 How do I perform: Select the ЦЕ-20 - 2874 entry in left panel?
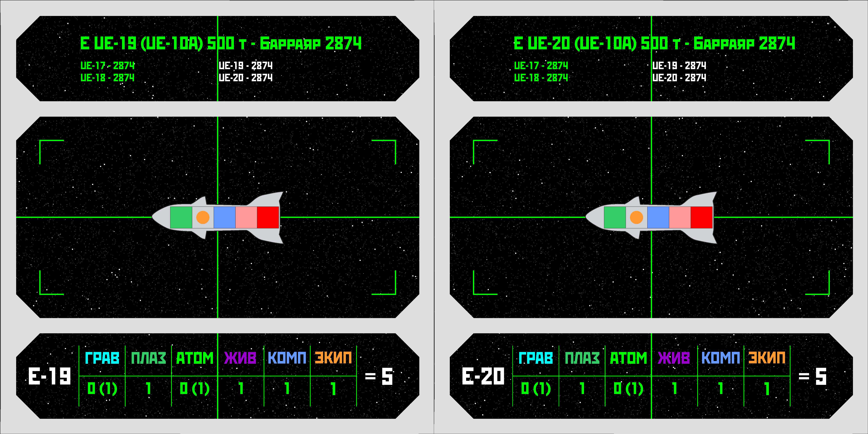[246, 78]
